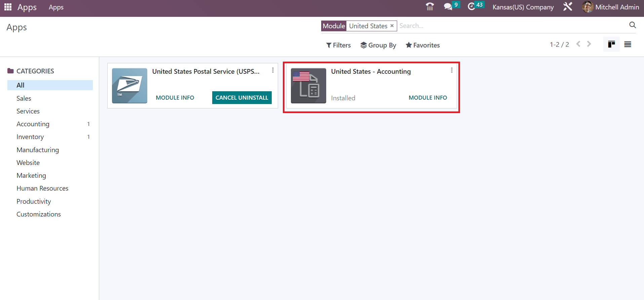644x300 pixels.
Task: Click the Installed status text
Action: [x=343, y=98]
